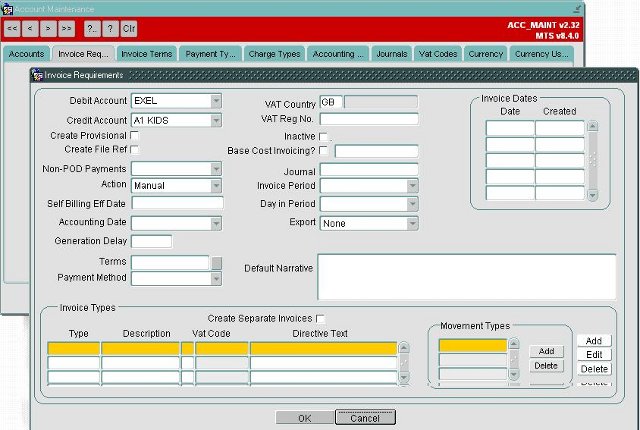Viewport: 640px width, 430px height.
Task: Click Movement Types list scroll down arrow
Action: (x=514, y=374)
